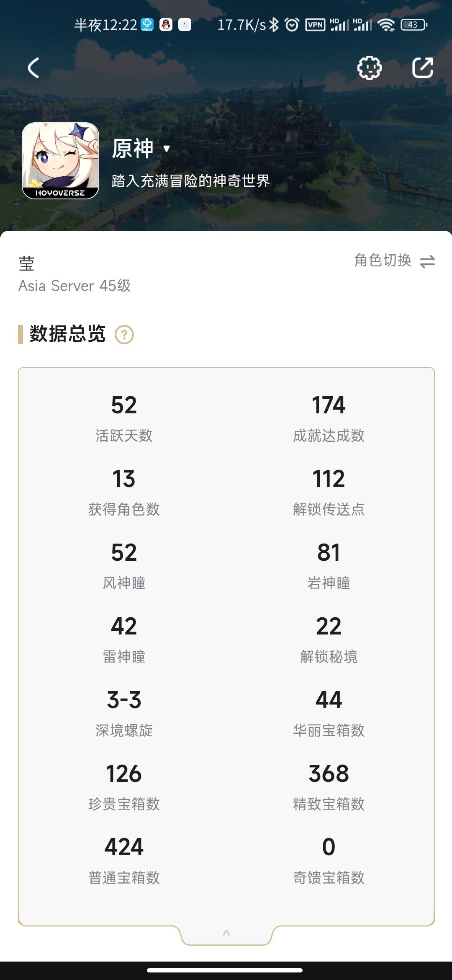
Task: Tap the role swap arrows icon
Action: (x=427, y=262)
